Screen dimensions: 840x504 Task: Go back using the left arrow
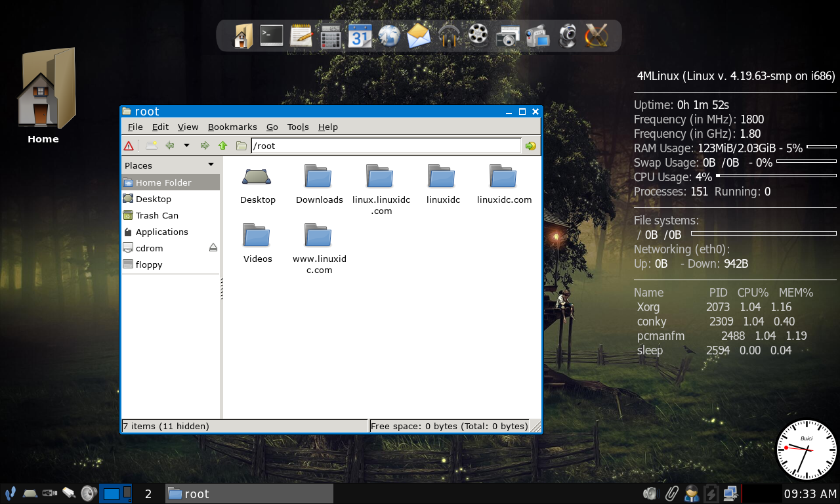click(x=170, y=146)
